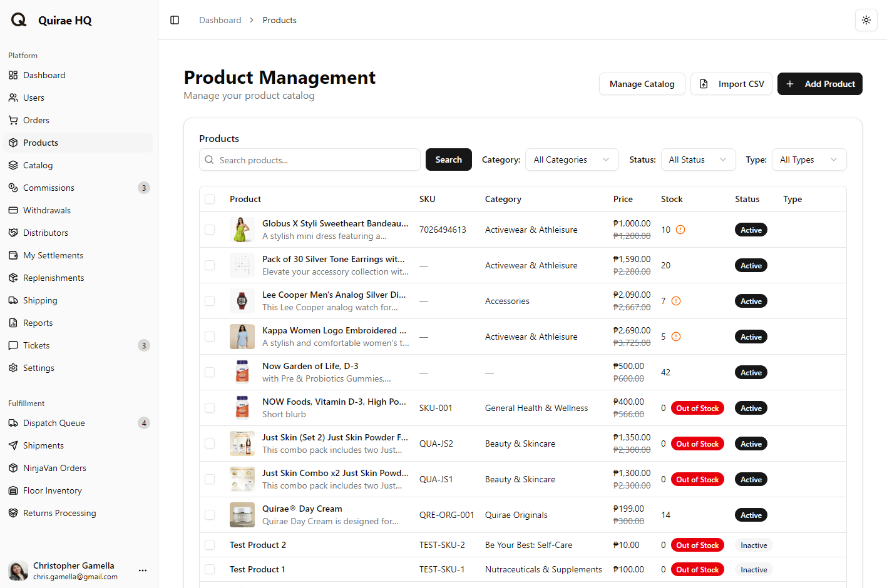The image size is (887, 588).
Task: Click low stock warning icon for Globus dress
Action: click(x=680, y=230)
